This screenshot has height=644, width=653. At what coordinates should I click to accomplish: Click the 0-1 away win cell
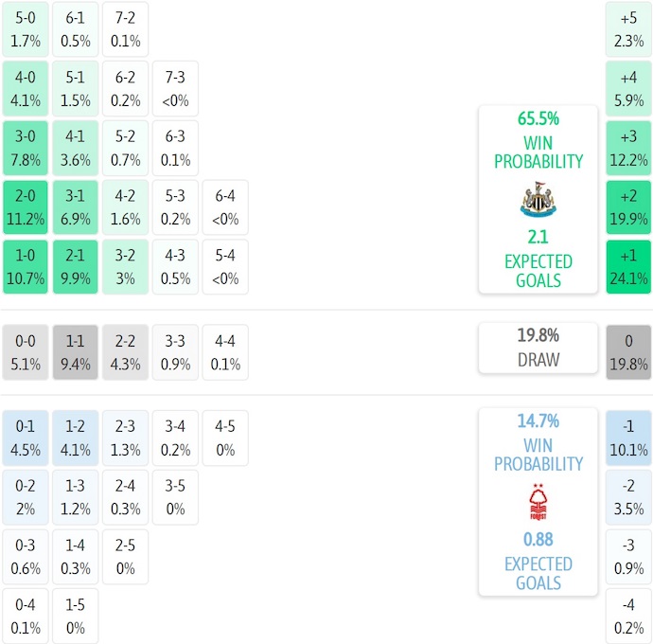26,438
